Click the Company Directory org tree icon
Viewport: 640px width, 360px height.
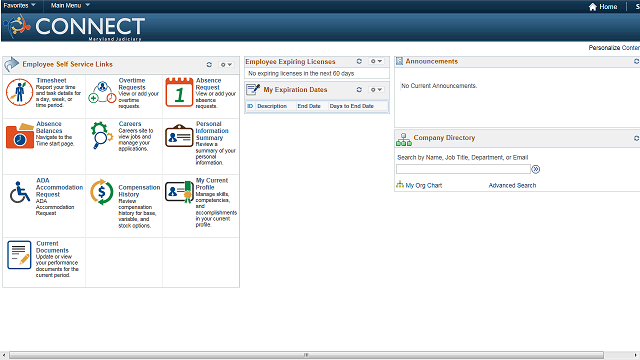(404, 140)
